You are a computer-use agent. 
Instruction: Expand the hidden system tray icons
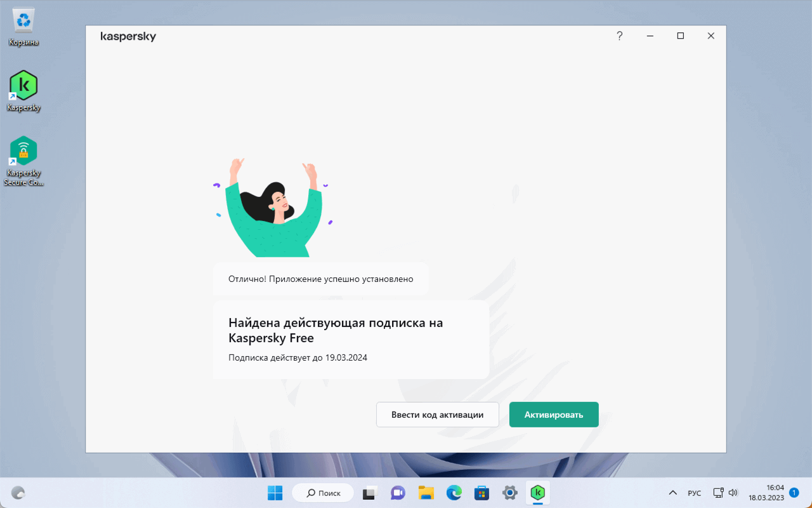[x=673, y=493]
